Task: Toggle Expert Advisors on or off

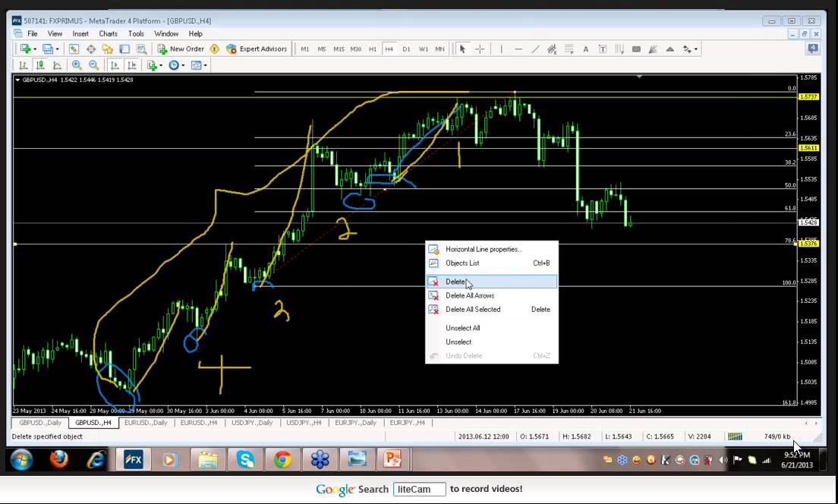Action: pyautogui.click(x=257, y=49)
